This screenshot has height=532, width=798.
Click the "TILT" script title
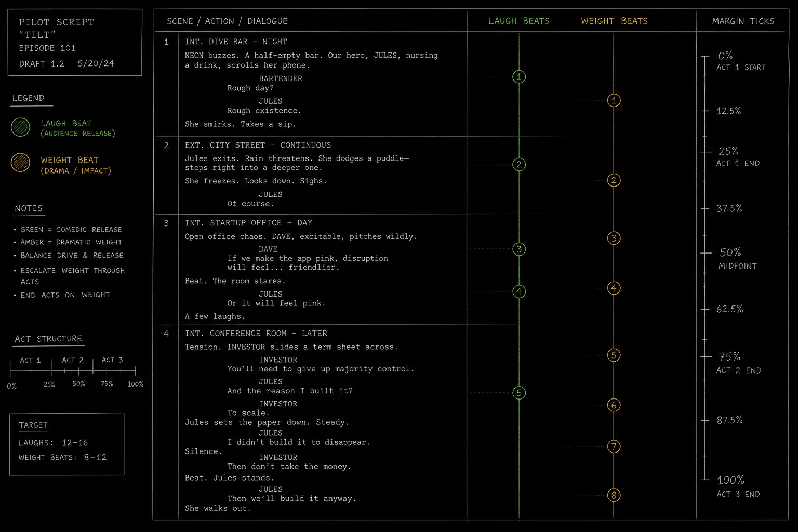click(37, 35)
